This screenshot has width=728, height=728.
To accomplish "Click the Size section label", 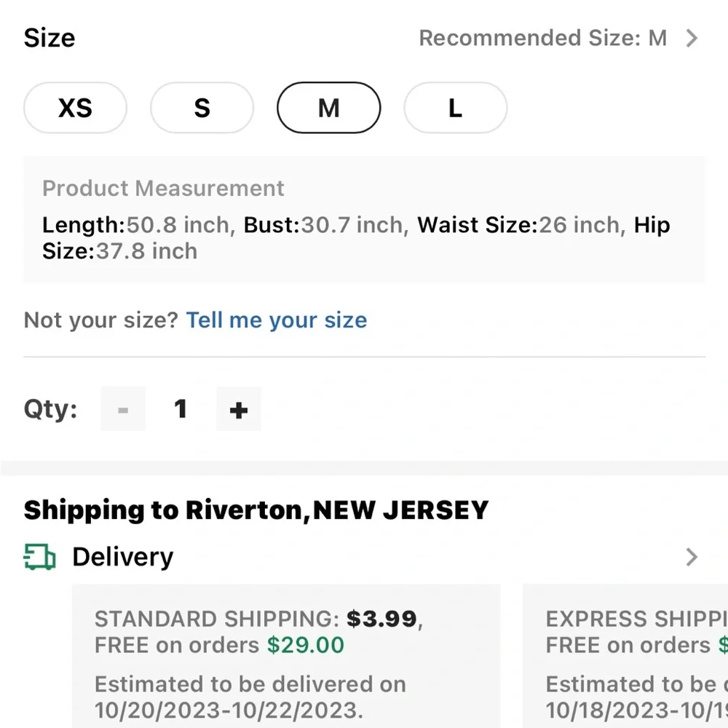I will click(50, 39).
